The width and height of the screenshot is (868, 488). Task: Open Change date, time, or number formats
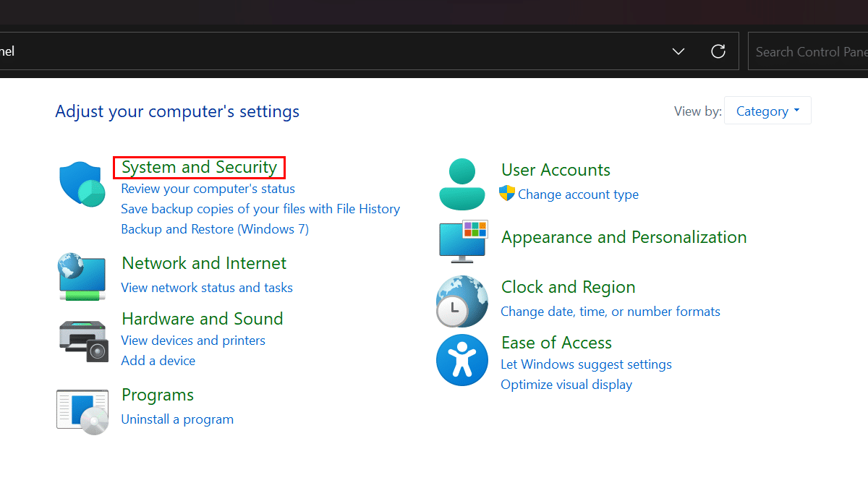[610, 312]
